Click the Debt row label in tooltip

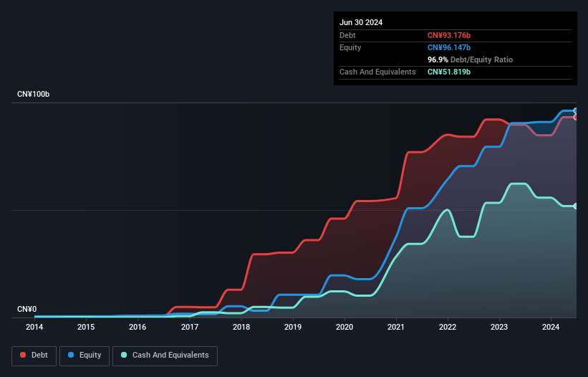click(347, 35)
